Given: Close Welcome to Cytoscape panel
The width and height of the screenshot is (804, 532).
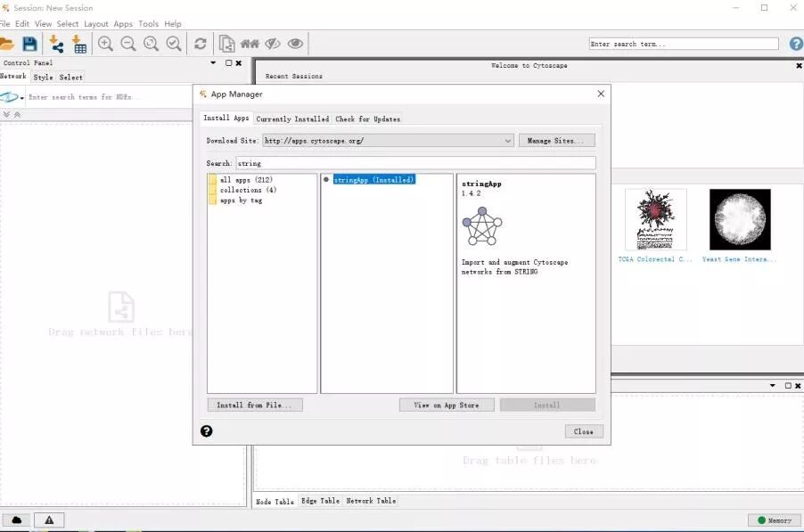Looking at the screenshot, I should click(x=799, y=66).
